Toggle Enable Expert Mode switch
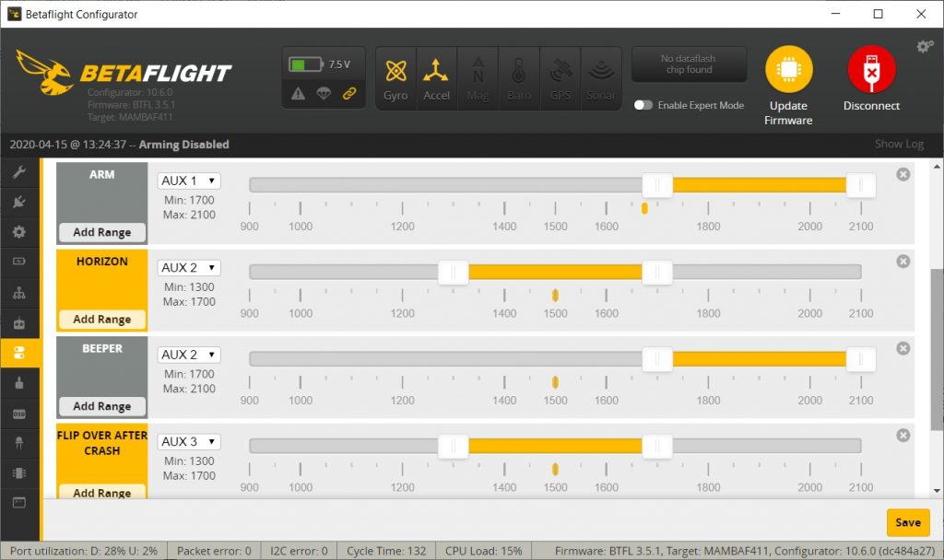The width and height of the screenshot is (944, 560). 643,105
